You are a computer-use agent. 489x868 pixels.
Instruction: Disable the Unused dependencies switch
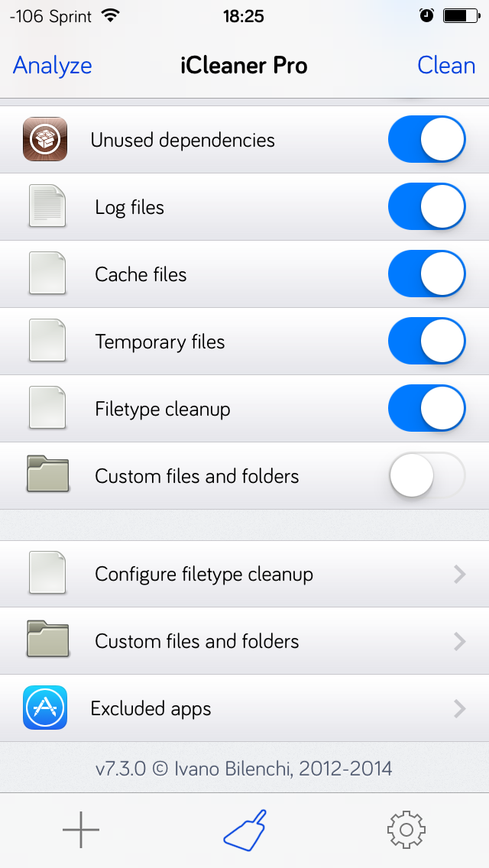427,140
